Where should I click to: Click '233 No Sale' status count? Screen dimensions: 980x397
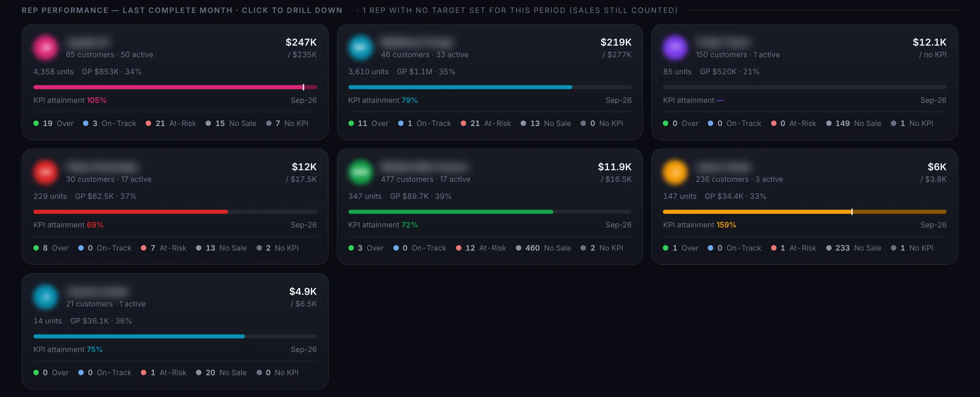(853, 248)
